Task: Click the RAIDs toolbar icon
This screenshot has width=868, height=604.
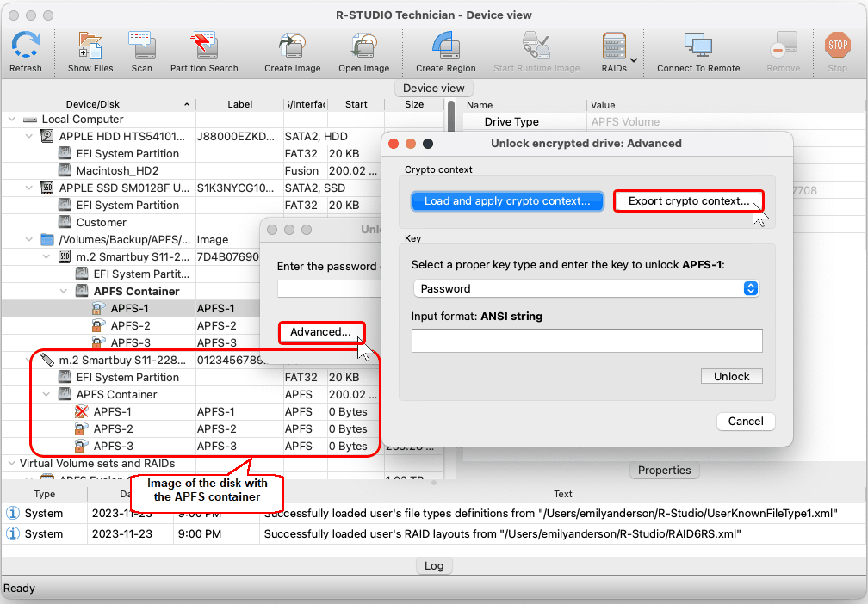Action: point(614,46)
